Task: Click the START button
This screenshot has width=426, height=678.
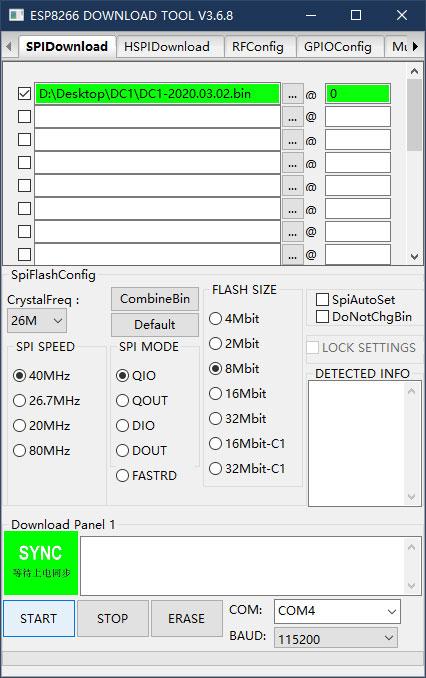Action: 39,618
